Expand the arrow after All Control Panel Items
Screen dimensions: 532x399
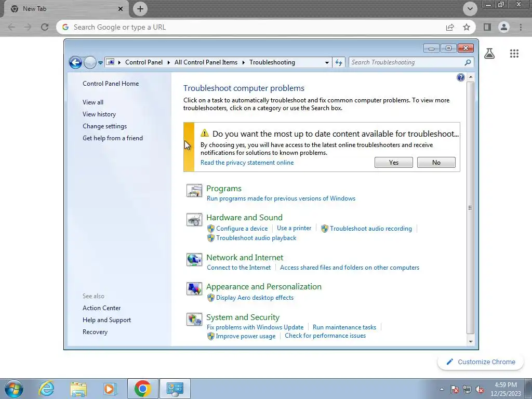click(x=244, y=62)
